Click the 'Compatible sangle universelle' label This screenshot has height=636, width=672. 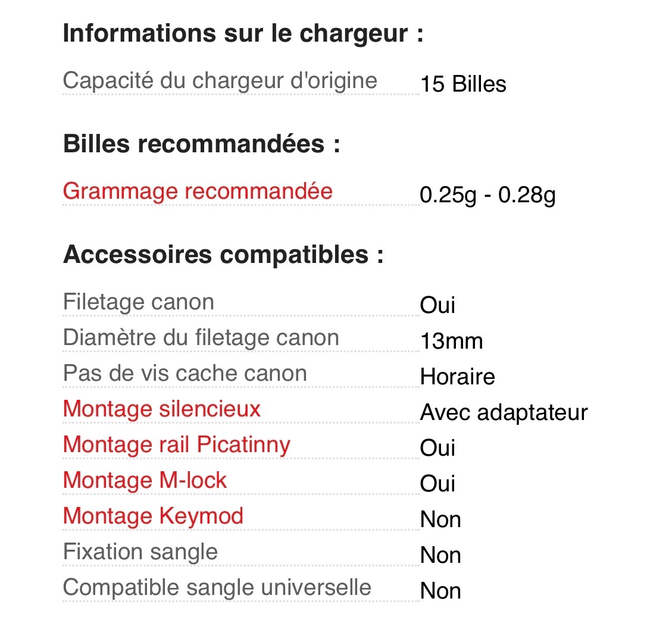click(x=217, y=588)
